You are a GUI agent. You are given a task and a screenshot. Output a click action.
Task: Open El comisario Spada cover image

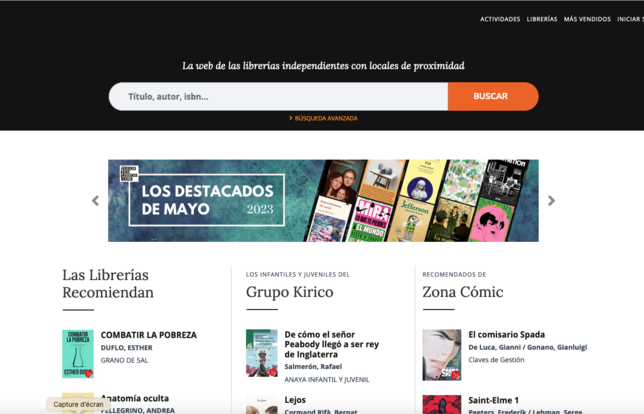441,354
